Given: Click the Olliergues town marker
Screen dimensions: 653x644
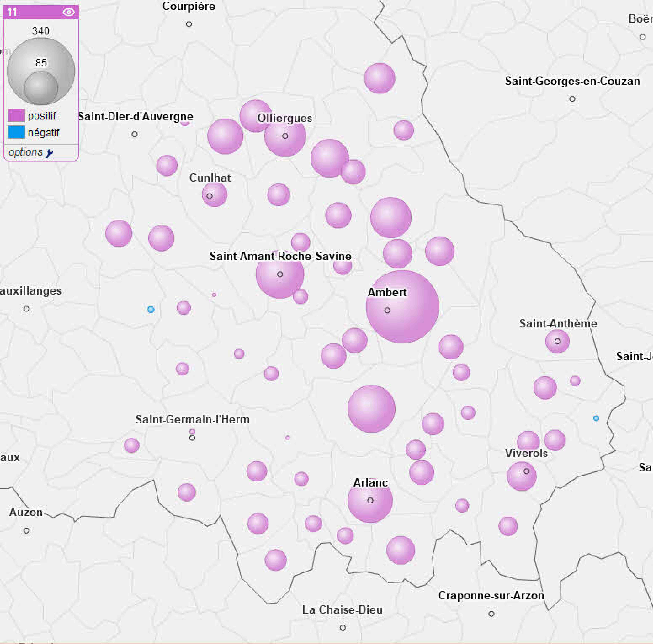Looking at the screenshot, I should (x=285, y=136).
